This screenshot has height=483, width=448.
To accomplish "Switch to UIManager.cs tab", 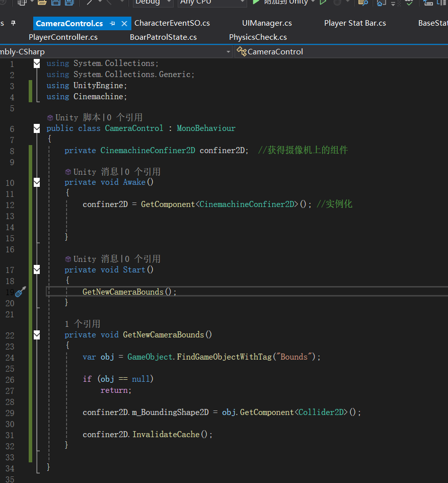I will [x=267, y=23].
